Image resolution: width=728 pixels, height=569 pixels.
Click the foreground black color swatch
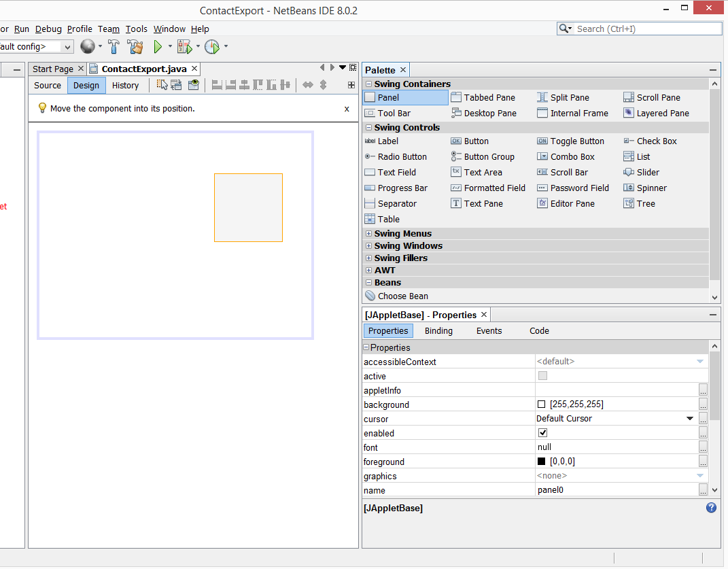[x=542, y=462]
